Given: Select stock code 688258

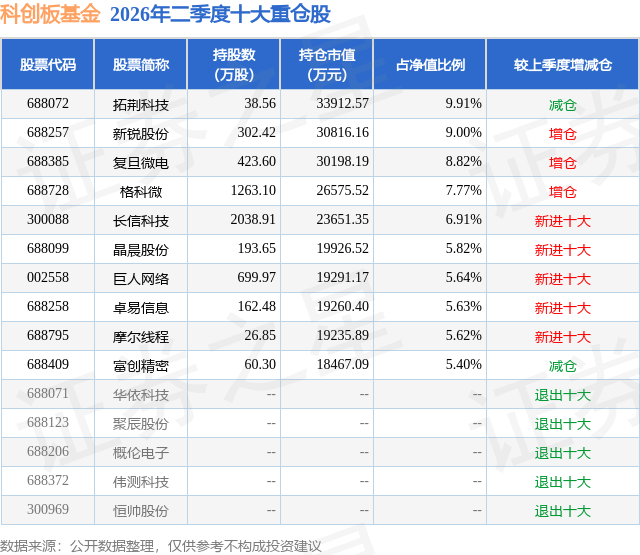Looking at the screenshot, I should pos(48,306).
